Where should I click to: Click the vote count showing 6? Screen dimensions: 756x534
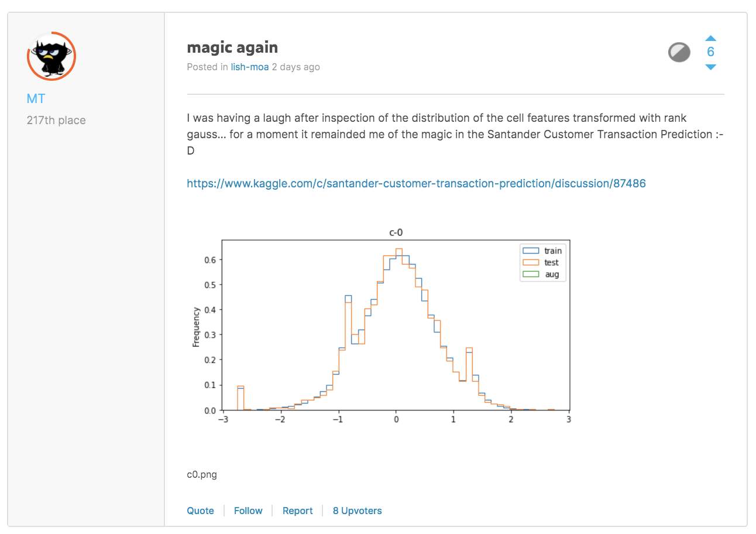click(711, 52)
